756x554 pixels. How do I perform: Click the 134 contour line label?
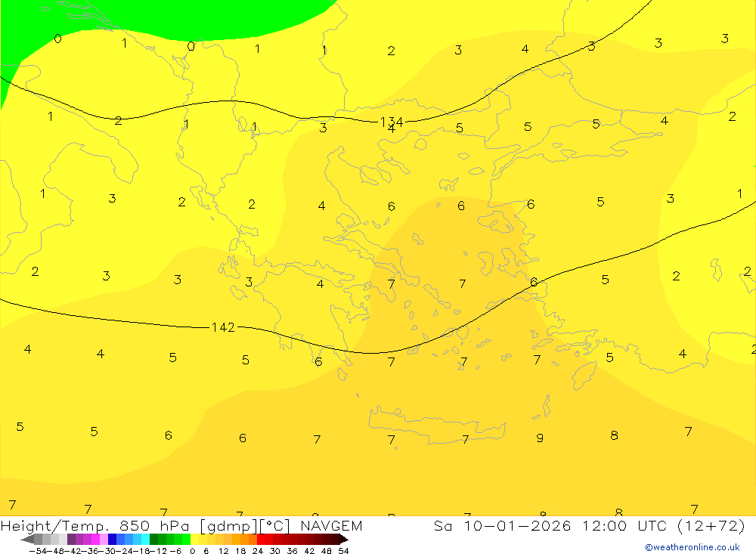[392, 122]
